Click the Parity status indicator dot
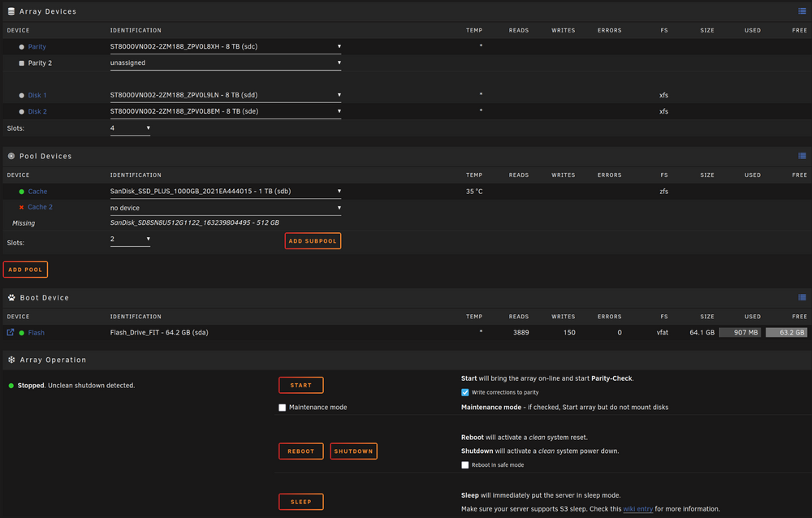Screen dimensions: 812x518 pos(21,46)
